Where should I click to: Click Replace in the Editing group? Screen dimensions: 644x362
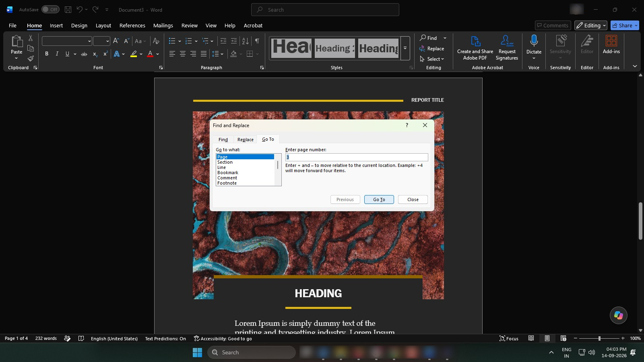tap(432, 49)
